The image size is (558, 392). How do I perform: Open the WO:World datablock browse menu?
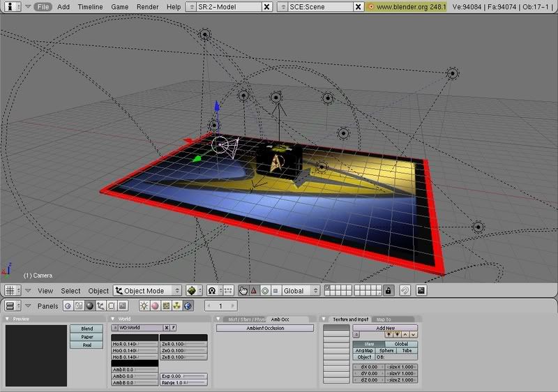pyautogui.click(x=114, y=328)
